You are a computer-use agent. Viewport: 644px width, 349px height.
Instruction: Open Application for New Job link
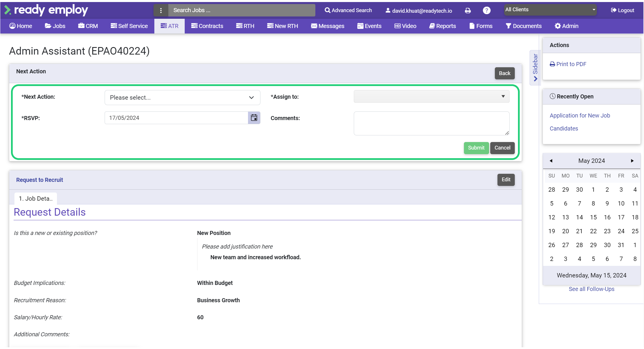pyautogui.click(x=580, y=115)
